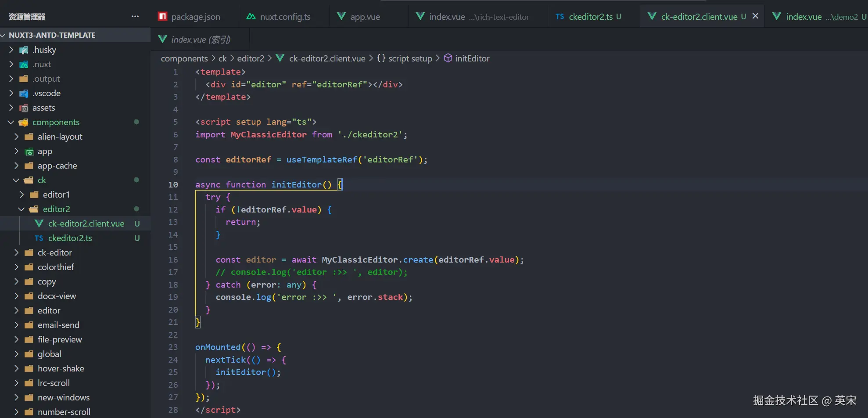Click useTemplateRef on line 8
Screen dimensions: 868x418
click(322, 160)
